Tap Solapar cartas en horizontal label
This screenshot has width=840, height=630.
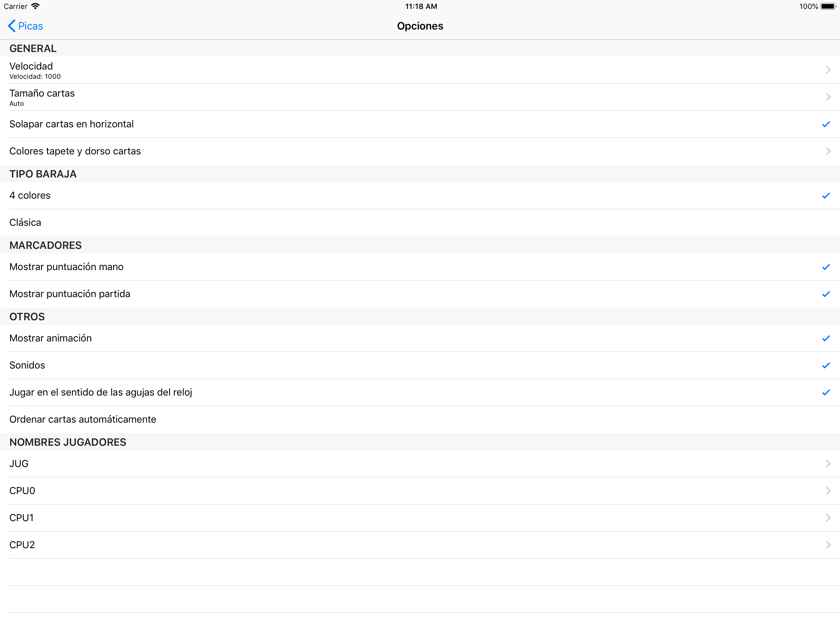[x=71, y=124]
